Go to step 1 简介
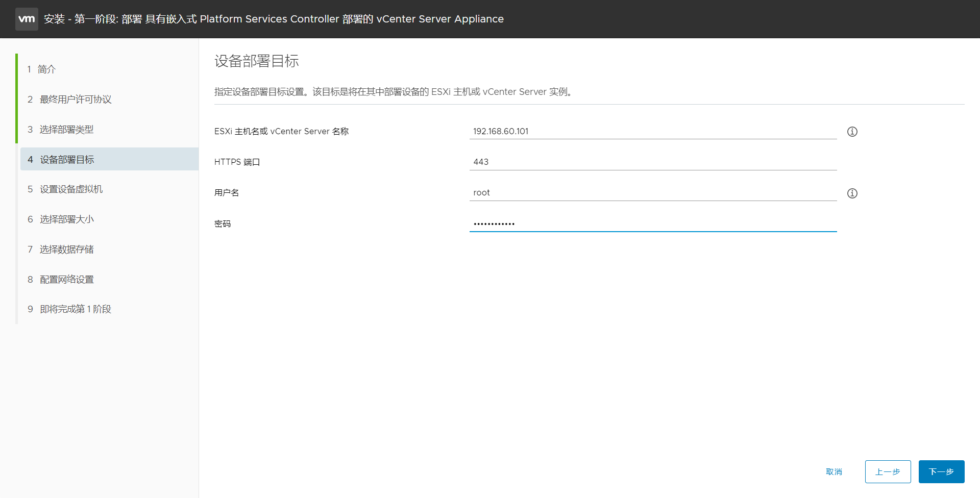The image size is (980, 498). 41,69
